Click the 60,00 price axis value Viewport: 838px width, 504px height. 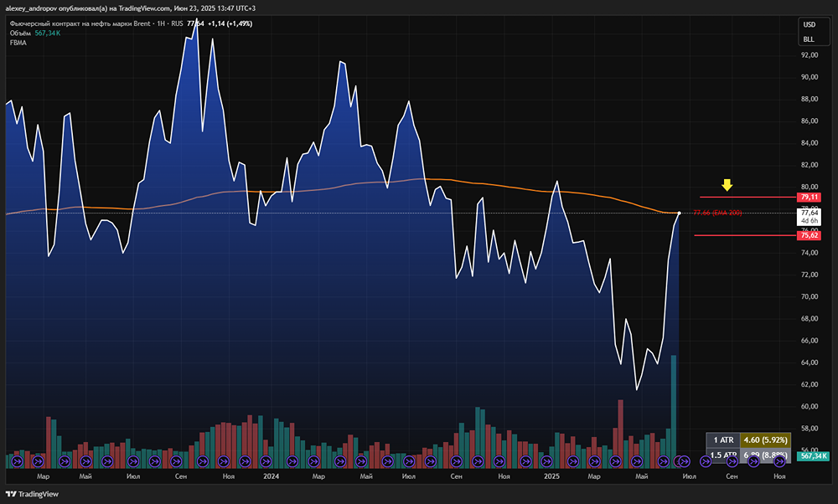tap(810, 406)
